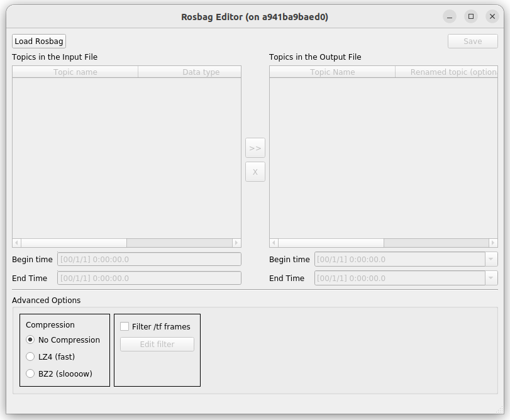This screenshot has width=510, height=420.
Task: Click the input Begin time field
Action: [149, 260]
